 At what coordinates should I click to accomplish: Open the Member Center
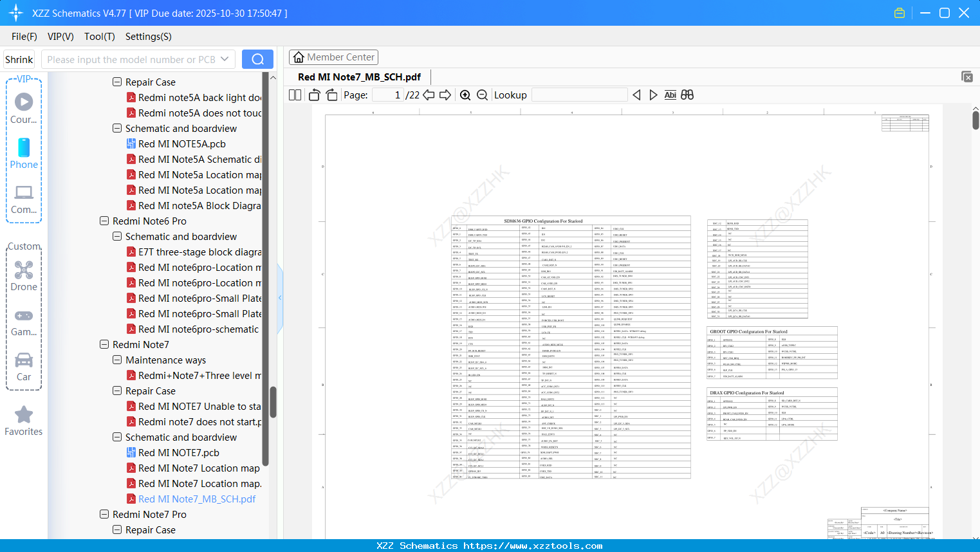tap(333, 57)
